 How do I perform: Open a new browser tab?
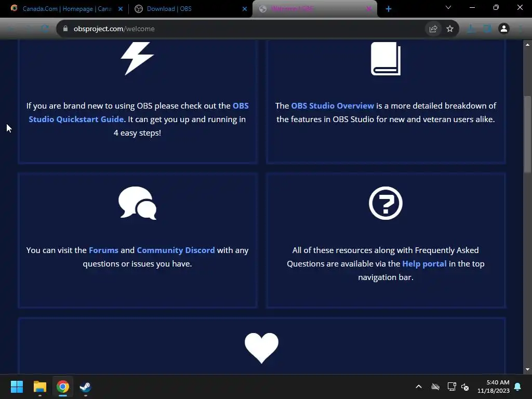[x=389, y=9]
